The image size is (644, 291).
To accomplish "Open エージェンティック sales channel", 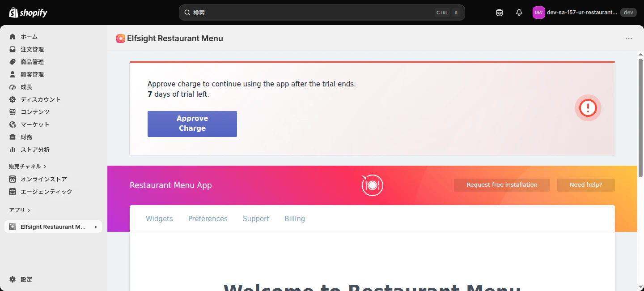I will point(53,192).
